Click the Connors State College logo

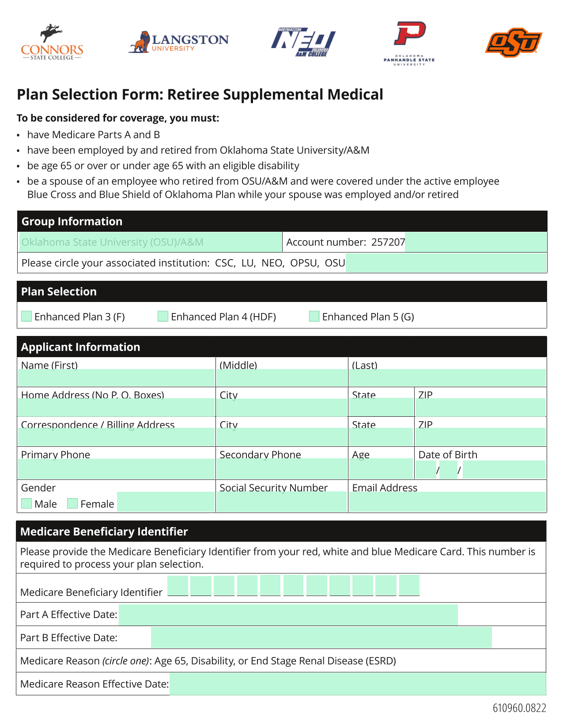coord(52,42)
